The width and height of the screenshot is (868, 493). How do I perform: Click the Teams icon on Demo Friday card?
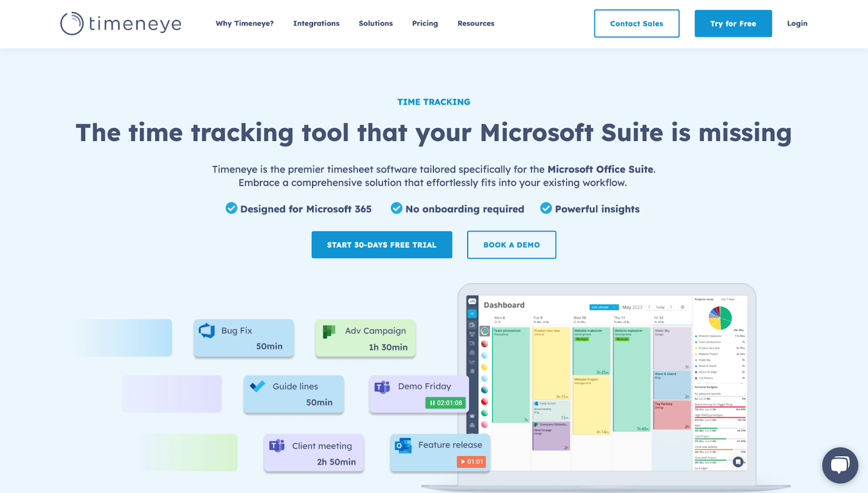(382, 387)
